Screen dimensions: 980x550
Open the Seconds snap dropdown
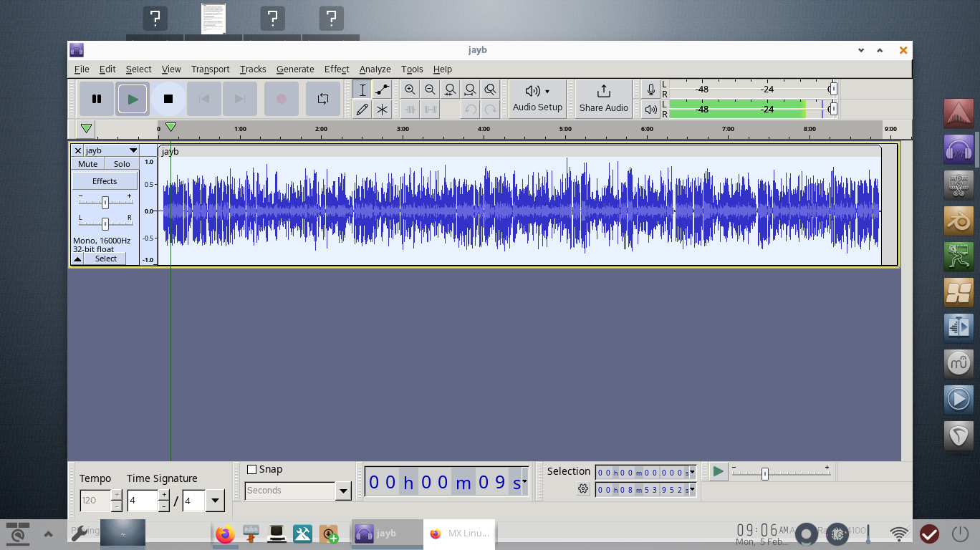click(343, 491)
